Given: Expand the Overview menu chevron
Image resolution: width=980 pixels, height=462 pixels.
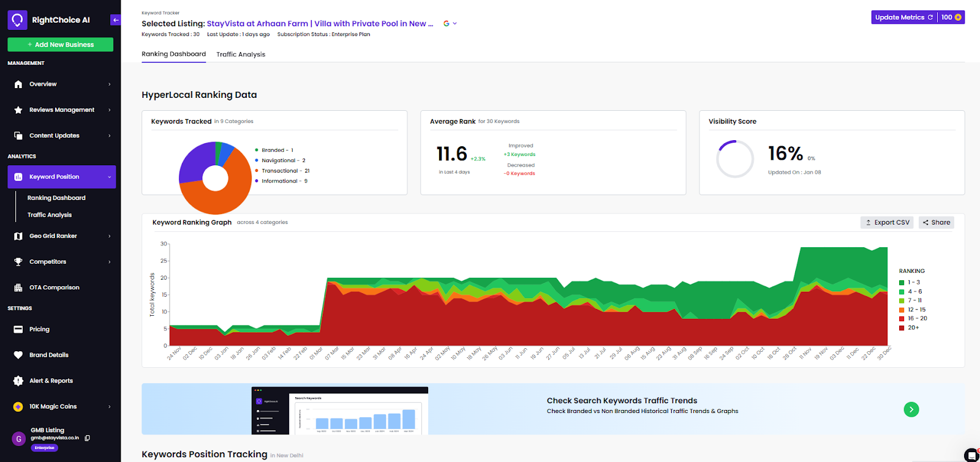Looking at the screenshot, I should pos(110,84).
